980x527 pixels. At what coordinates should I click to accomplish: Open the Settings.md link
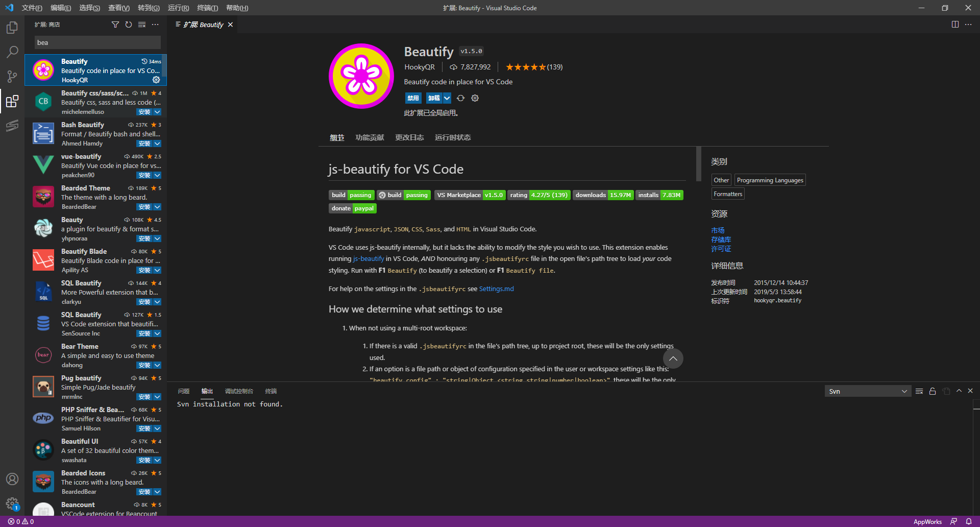(496, 289)
